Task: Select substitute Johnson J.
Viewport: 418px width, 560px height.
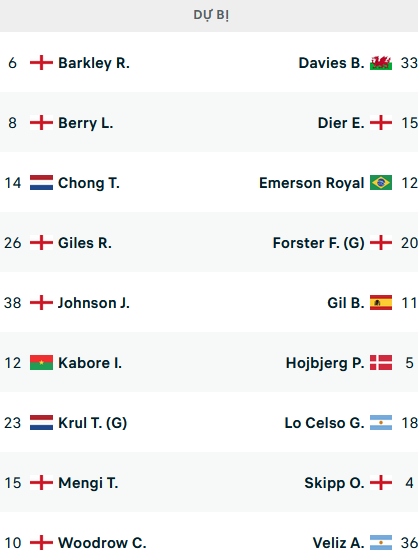Action: pyautogui.click(x=94, y=303)
